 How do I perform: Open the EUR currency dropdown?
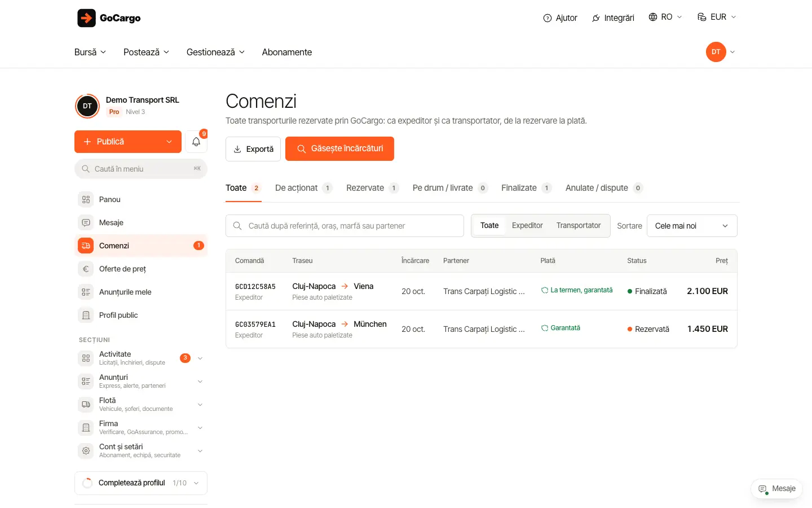(x=717, y=17)
